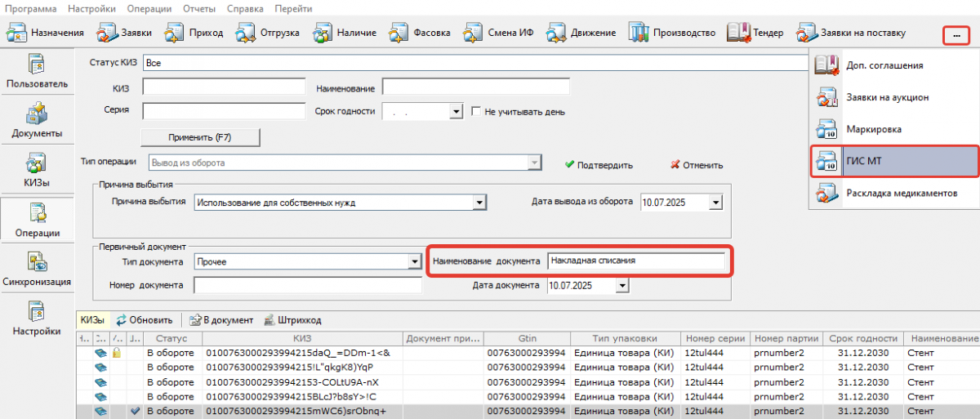
Task: Open the Заявки toolbar section
Action: (x=124, y=33)
